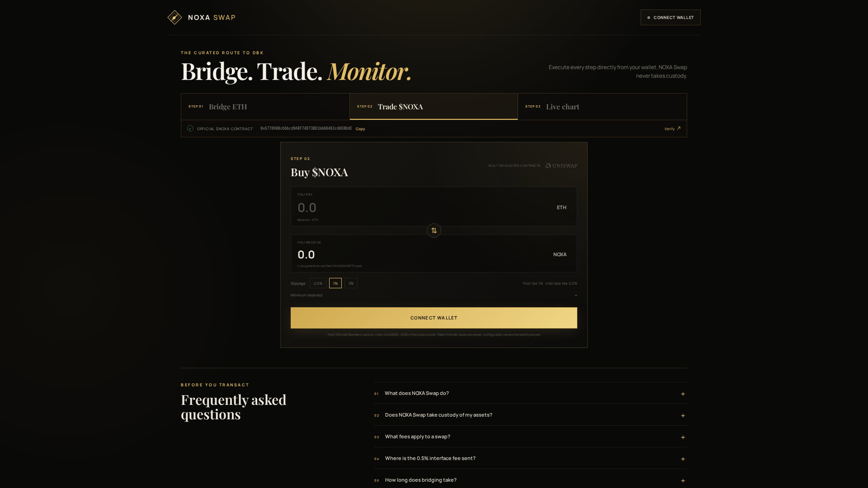Click the NOXA SWAP brand name
868x488 pixels.
[x=212, y=18]
